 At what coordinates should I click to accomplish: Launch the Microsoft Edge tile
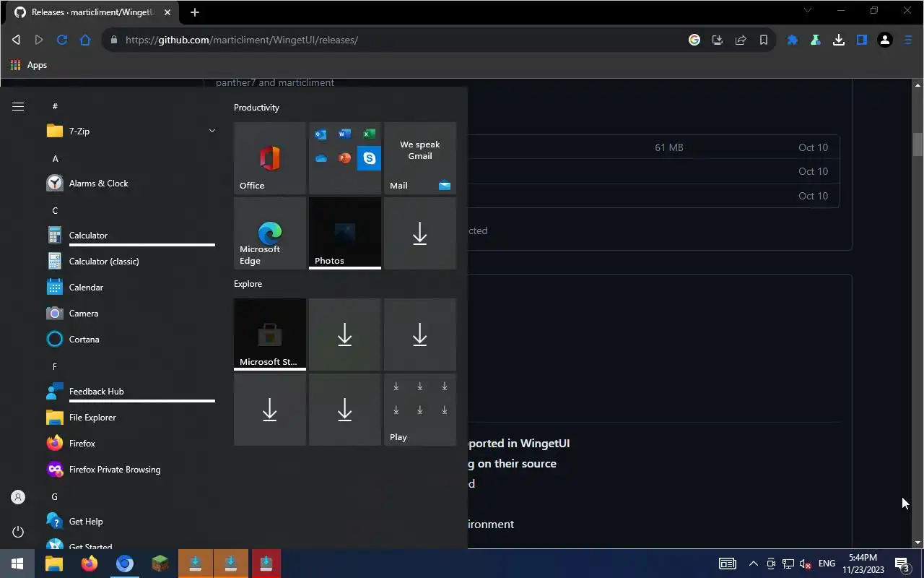pyautogui.click(x=270, y=233)
